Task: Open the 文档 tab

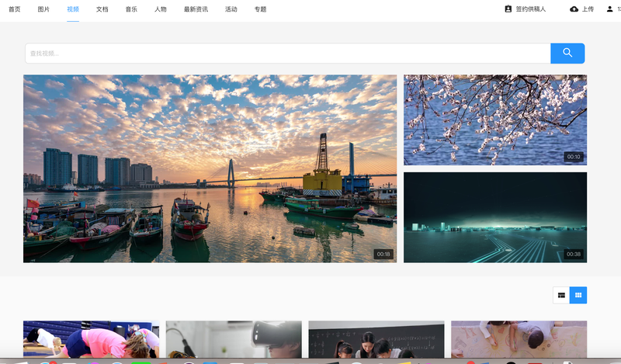Action: 102,9
